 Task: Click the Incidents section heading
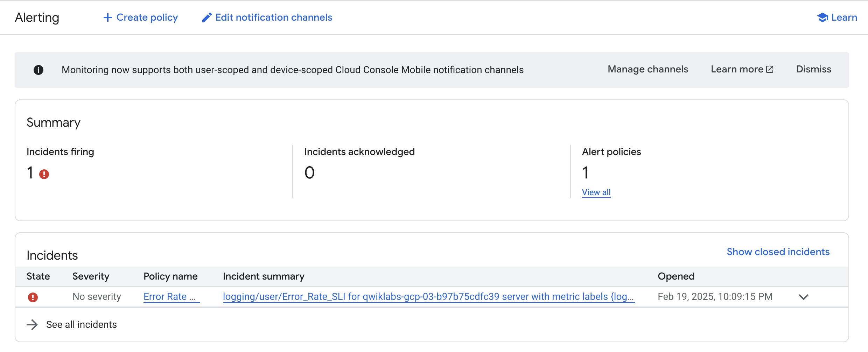(52, 255)
